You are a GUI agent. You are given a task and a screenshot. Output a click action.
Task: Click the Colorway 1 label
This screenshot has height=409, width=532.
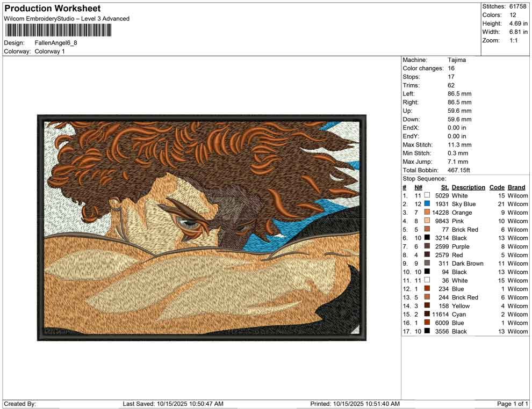(x=49, y=52)
